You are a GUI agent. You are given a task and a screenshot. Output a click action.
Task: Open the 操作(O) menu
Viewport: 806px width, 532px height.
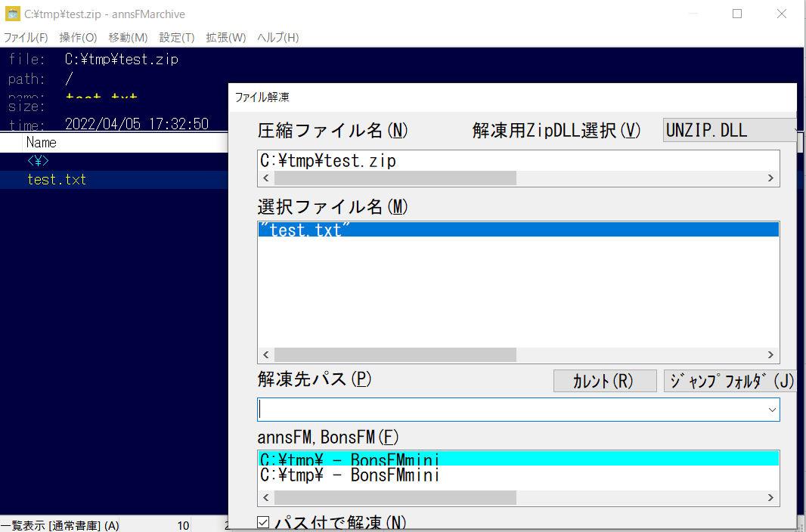coord(78,37)
